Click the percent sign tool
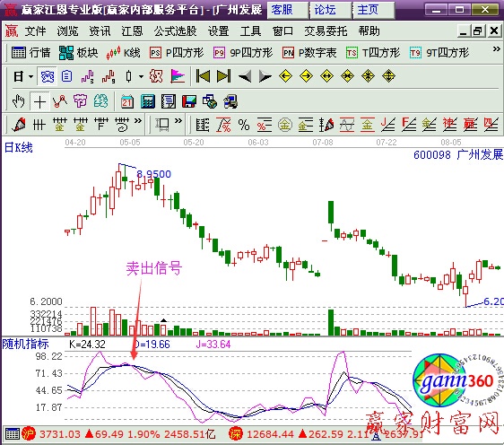The height and width of the screenshot is (445, 504). [x=244, y=125]
